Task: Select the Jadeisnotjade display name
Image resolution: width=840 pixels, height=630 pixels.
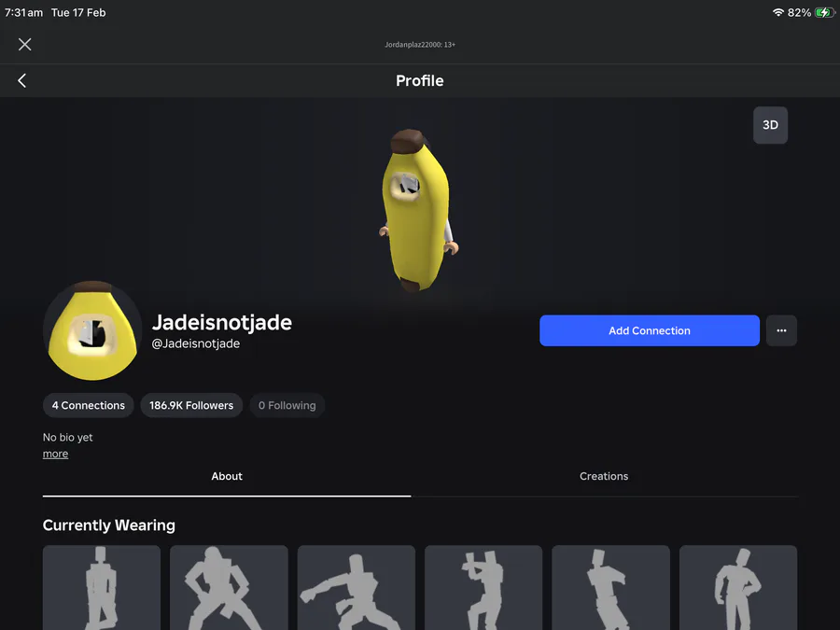Action: coord(222,323)
